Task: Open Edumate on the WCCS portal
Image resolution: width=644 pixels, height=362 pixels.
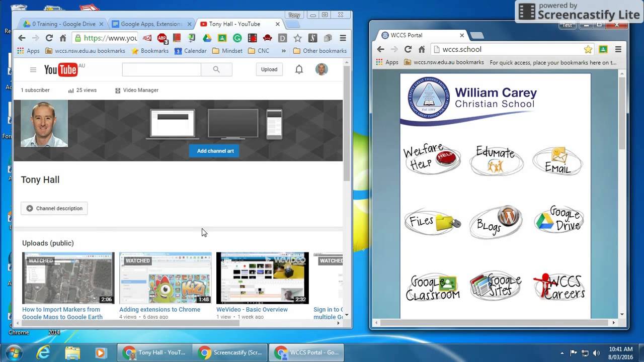Action: (496, 159)
